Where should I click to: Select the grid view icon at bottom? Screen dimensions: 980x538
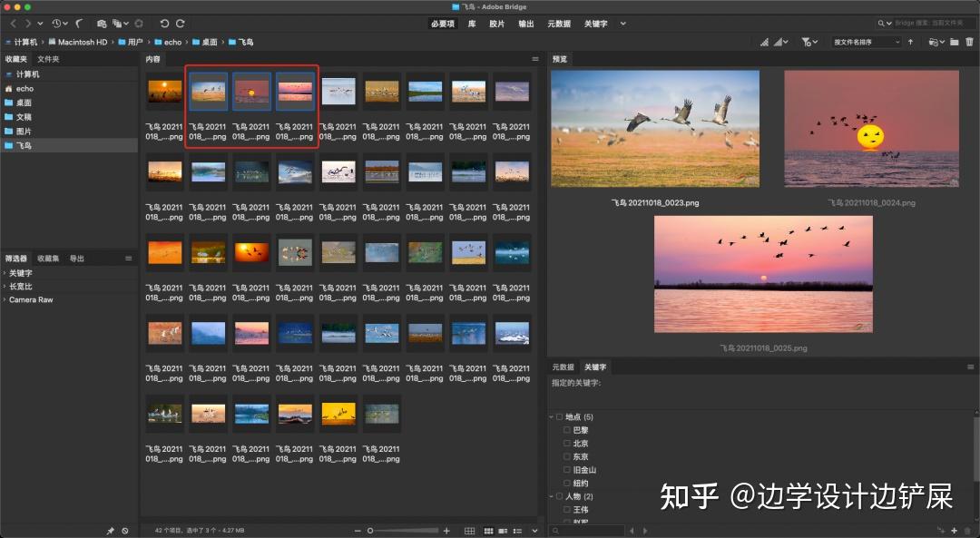click(x=469, y=531)
